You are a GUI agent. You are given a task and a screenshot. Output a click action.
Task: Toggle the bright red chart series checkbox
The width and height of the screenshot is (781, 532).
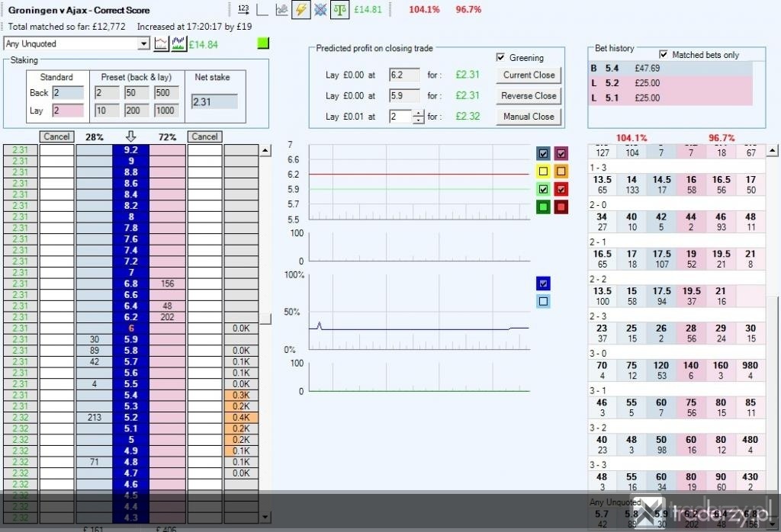point(561,189)
